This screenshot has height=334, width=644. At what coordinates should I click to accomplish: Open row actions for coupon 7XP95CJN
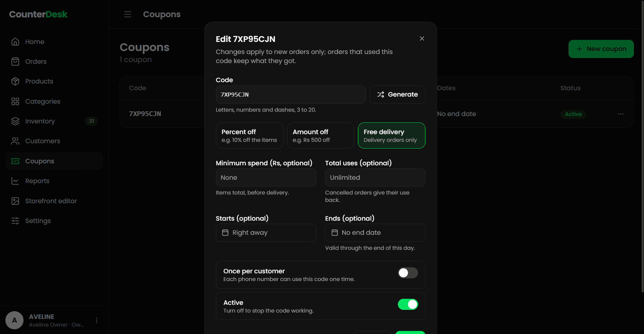pyautogui.click(x=620, y=114)
